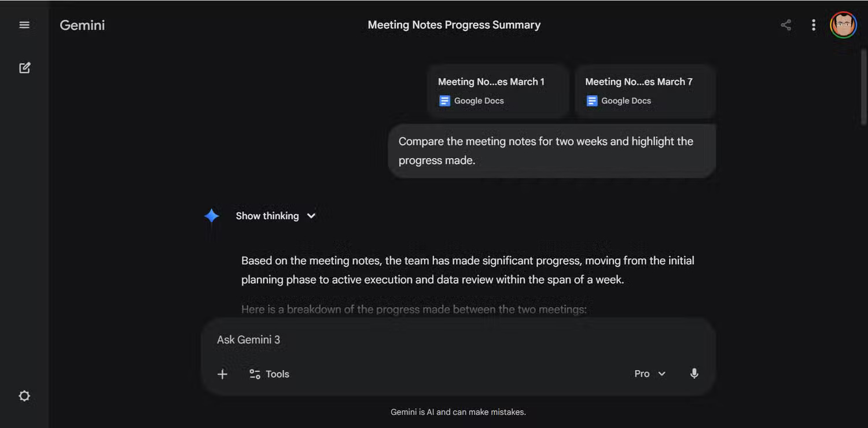The width and height of the screenshot is (868, 428).
Task: Open the three-dot more options menu
Action: tap(814, 25)
